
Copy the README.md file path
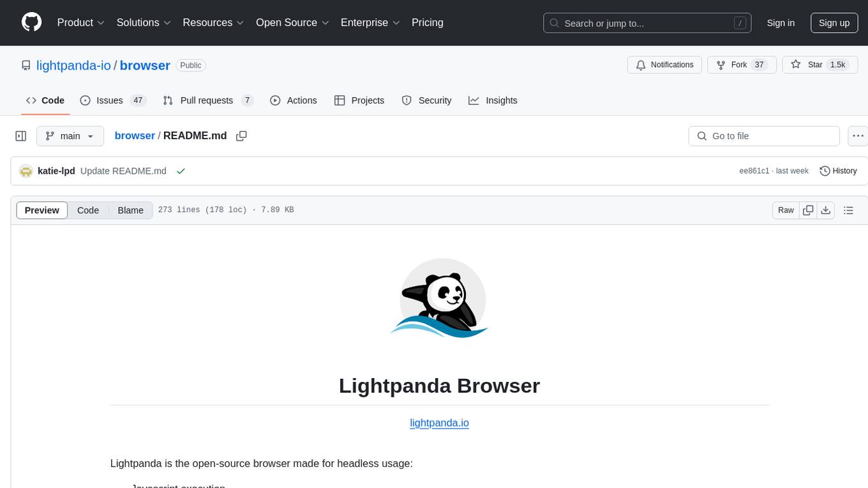pos(241,136)
